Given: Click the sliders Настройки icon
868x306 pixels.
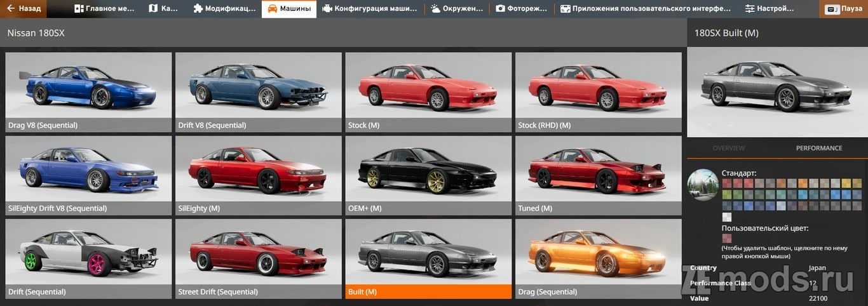Looking at the screenshot, I should coord(750,9).
